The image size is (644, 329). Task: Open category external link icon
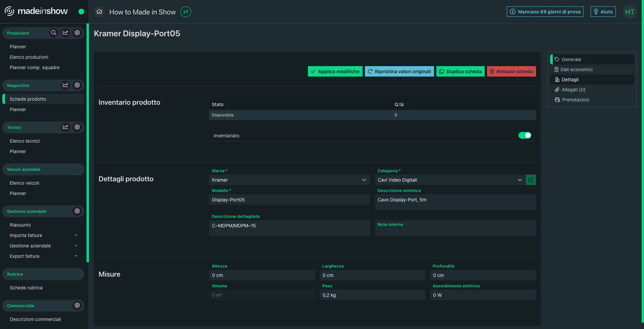coord(531,180)
